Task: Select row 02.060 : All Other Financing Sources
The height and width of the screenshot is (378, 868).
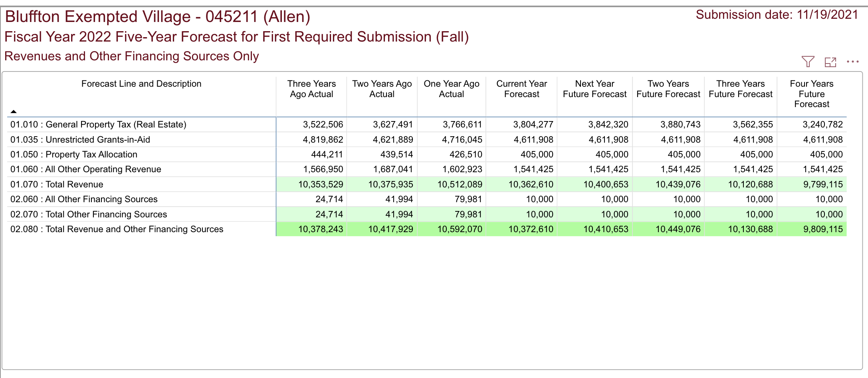Action: [x=427, y=199]
